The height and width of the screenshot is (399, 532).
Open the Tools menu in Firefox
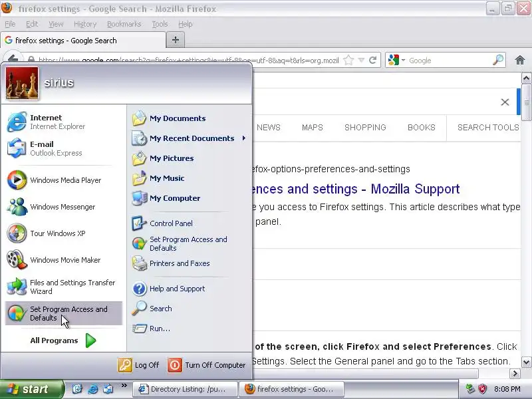[160, 24]
